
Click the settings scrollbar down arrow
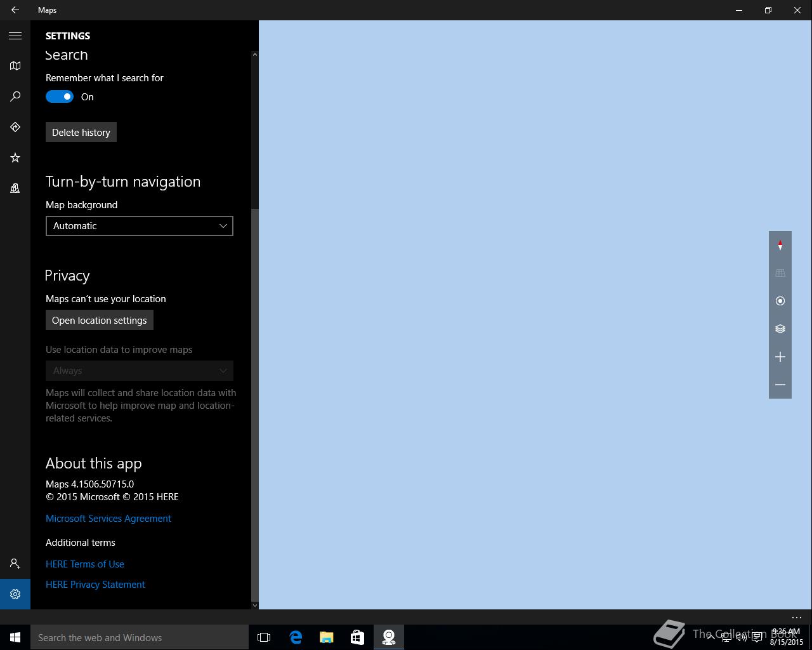click(x=255, y=605)
